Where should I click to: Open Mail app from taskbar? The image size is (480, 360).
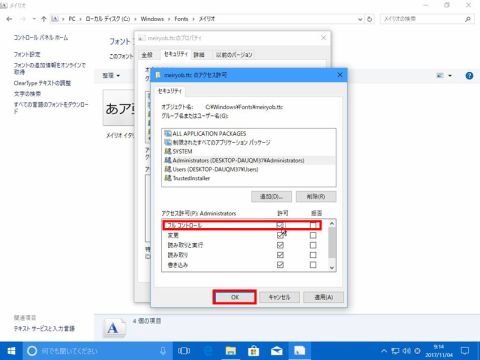coord(277,351)
